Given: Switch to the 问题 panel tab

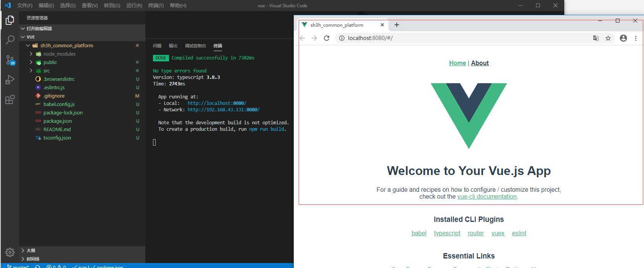Looking at the screenshot, I should click(157, 46).
